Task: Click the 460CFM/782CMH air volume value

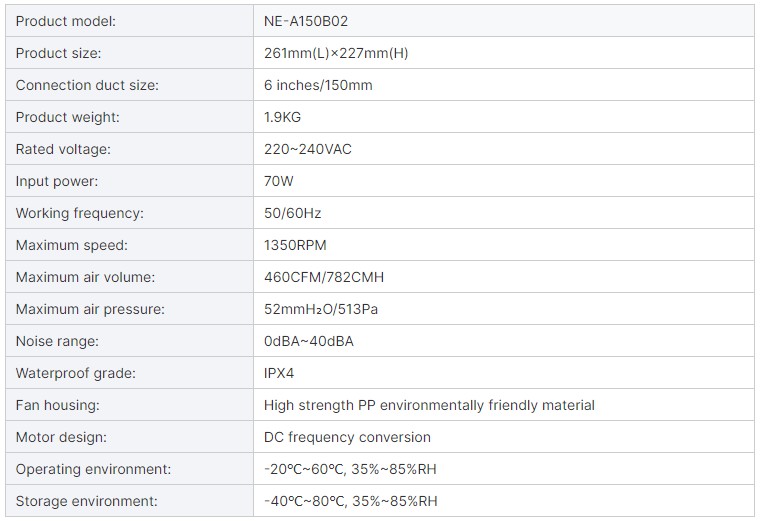Action: 324,277
